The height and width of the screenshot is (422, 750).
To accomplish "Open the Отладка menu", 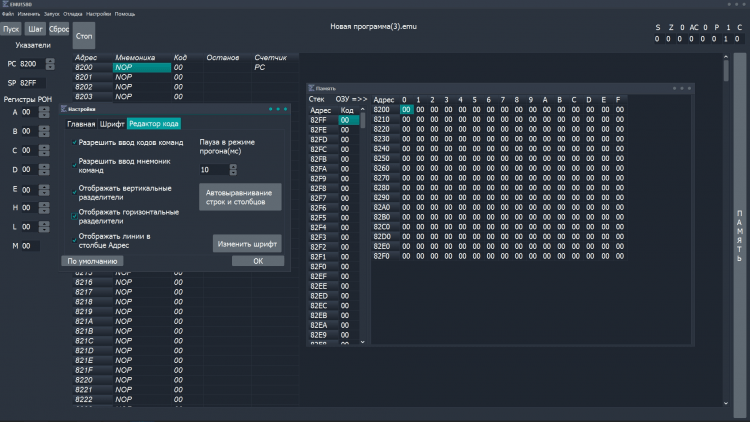I will pos(74,14).
